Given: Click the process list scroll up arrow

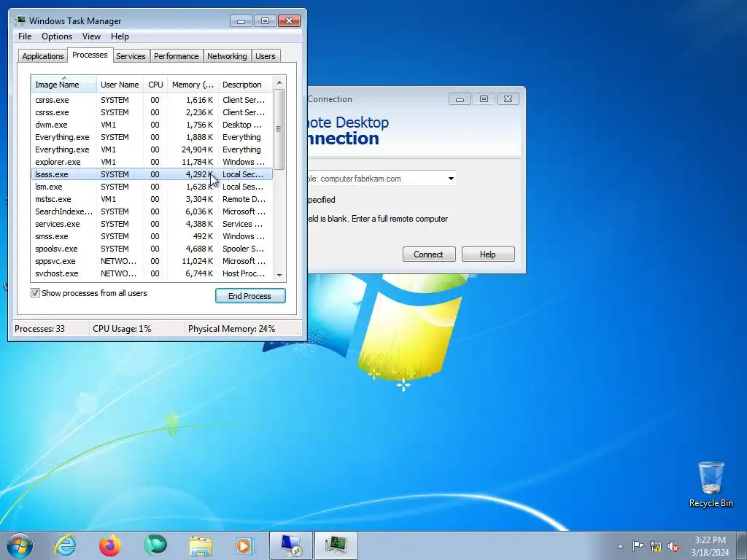Looking at the screenshot, I should [279, 82].
